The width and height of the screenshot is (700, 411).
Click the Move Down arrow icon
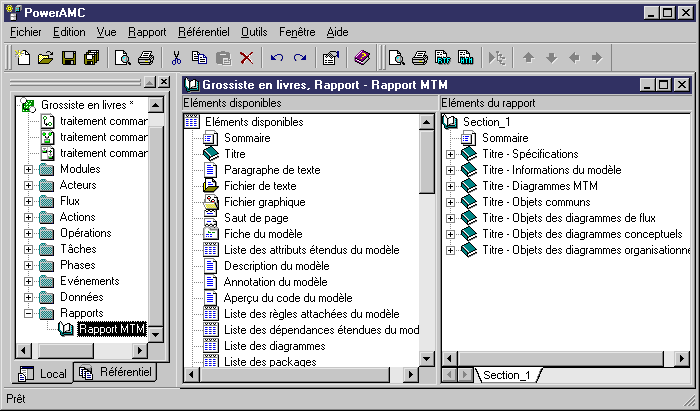pos(552,58)
